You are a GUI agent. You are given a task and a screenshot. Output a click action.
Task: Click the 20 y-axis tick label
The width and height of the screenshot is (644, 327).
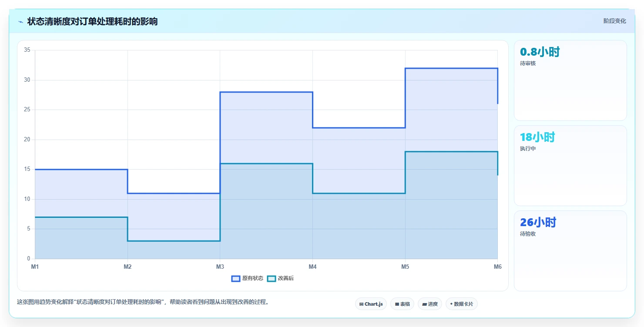(27, 140)
